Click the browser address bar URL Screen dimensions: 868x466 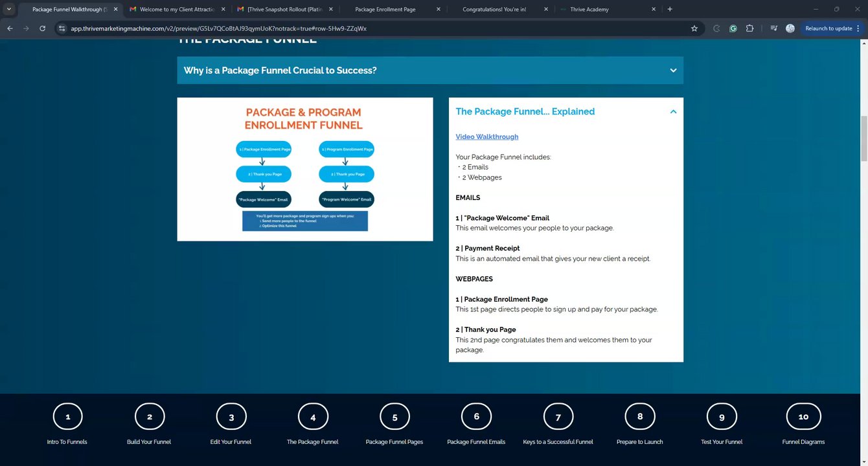218,28
